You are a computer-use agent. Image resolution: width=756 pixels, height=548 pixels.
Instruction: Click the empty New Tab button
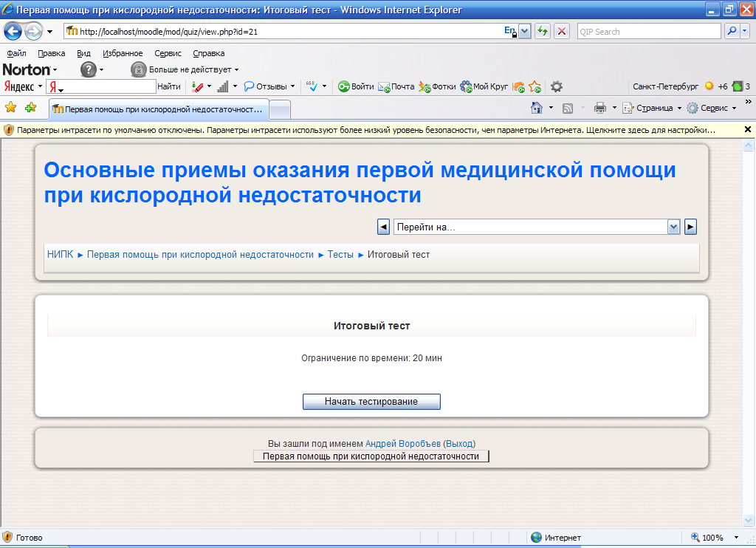[280, 110]
